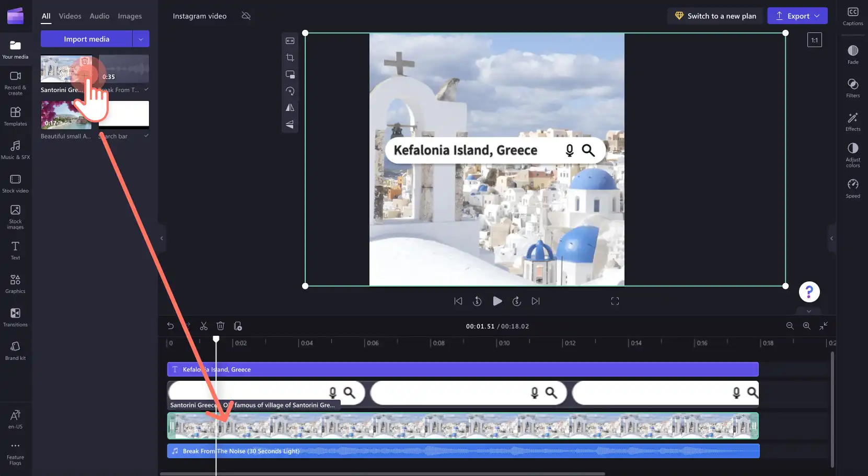Image resolution: width=868 pixels, height=476 pixels.
Task: Switch to the Videos tab
Action: (x=70, y=16)
